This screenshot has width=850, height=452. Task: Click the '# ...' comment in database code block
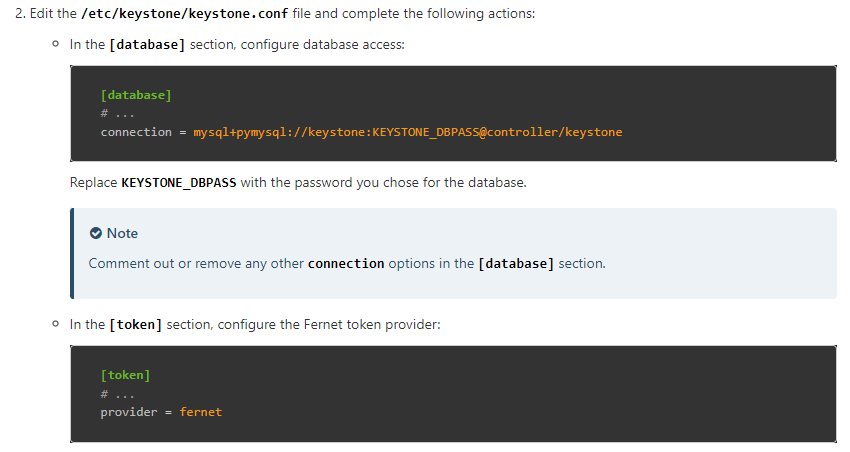(x=117, y=114)
